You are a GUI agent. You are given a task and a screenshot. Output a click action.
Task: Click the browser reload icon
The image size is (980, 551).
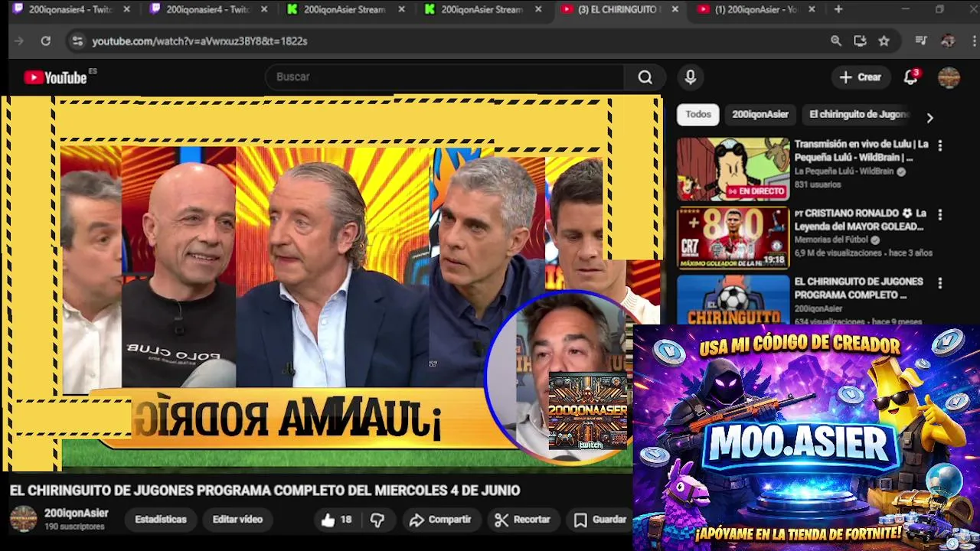46,41
